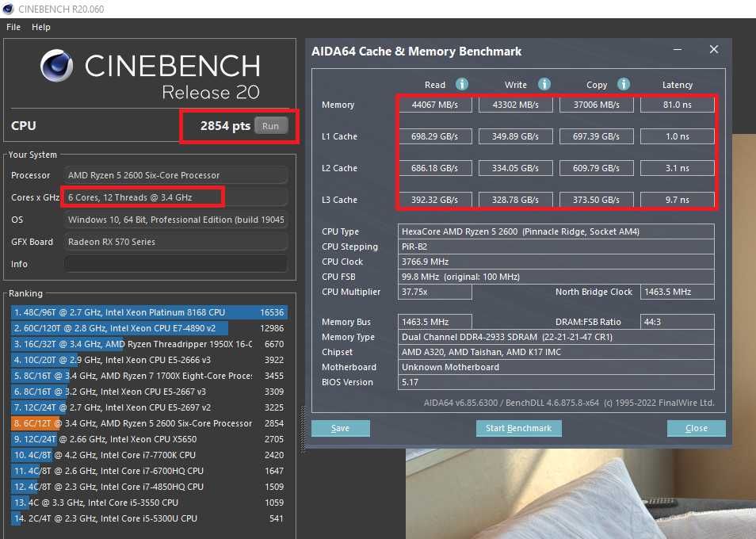The width and height of the screenshot is (756, 539).
Task: Click Start Benchmark in AIDA64
Action: coord(518,428)
